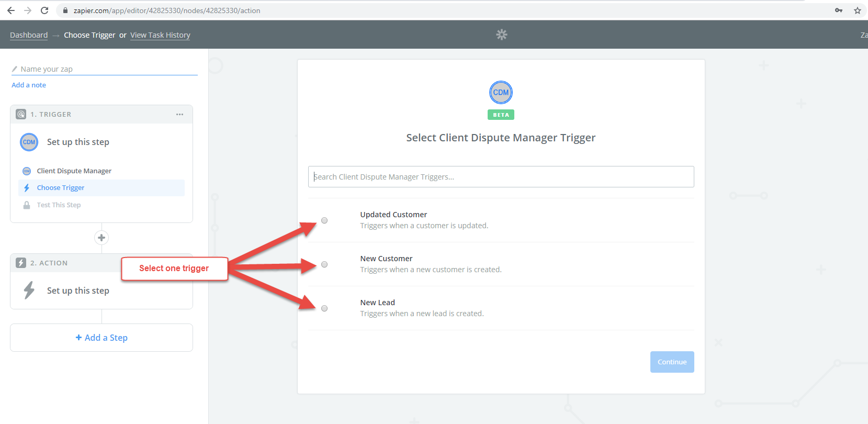This screenshot has width=868, height=424.
Task: Select Choose Trigger sidebar item
Action: (102, 188)
